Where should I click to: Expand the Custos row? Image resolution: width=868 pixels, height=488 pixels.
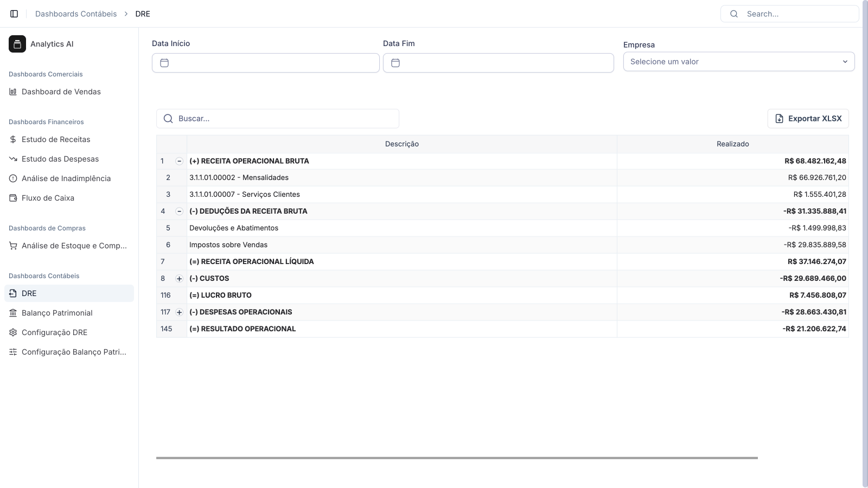[179, 279]
